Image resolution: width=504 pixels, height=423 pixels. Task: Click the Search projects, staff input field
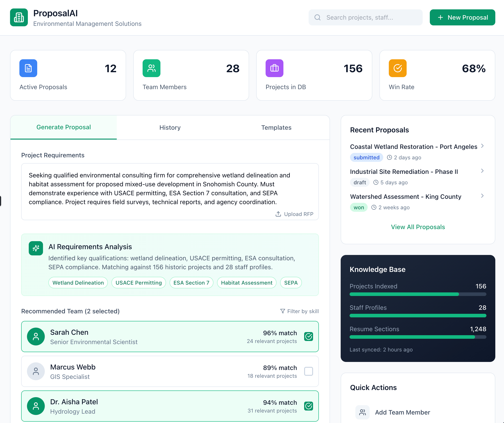365,18
